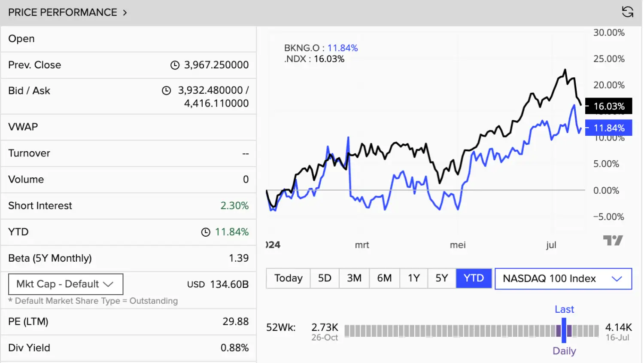Click the 20.00% axis label on chart

tap(609, 85)
